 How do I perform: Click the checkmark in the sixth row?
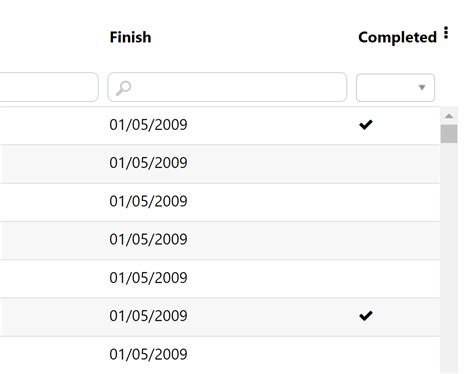pos(366,316)
